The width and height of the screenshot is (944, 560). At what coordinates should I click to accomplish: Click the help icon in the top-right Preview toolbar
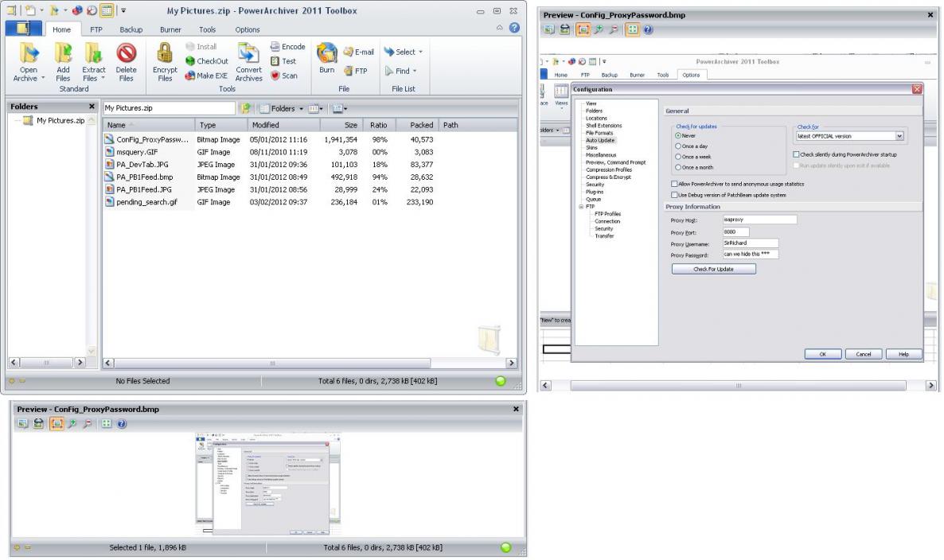[648, 29]
